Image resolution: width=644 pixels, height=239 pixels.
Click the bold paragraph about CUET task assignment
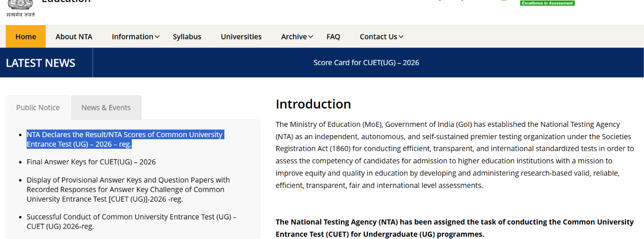[455, 228]
